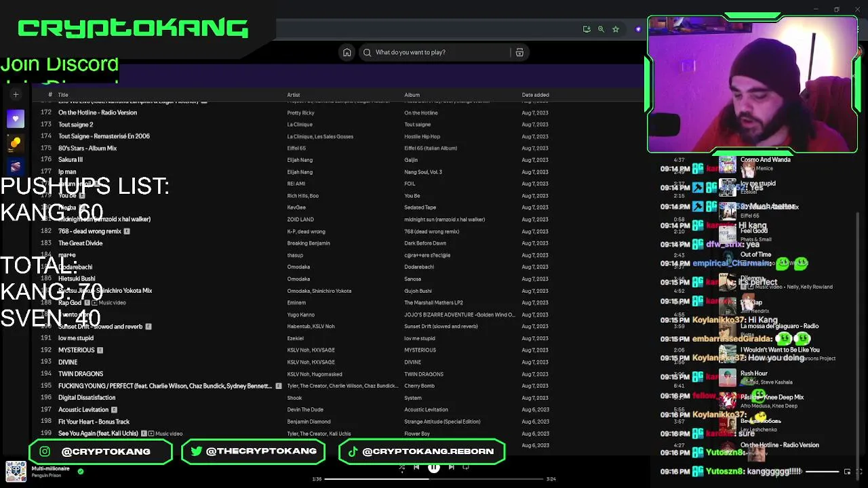The height and width of the screenshot is (488, 868).
Task: Toggle repeat mode
Action: [x=466, y=467]
